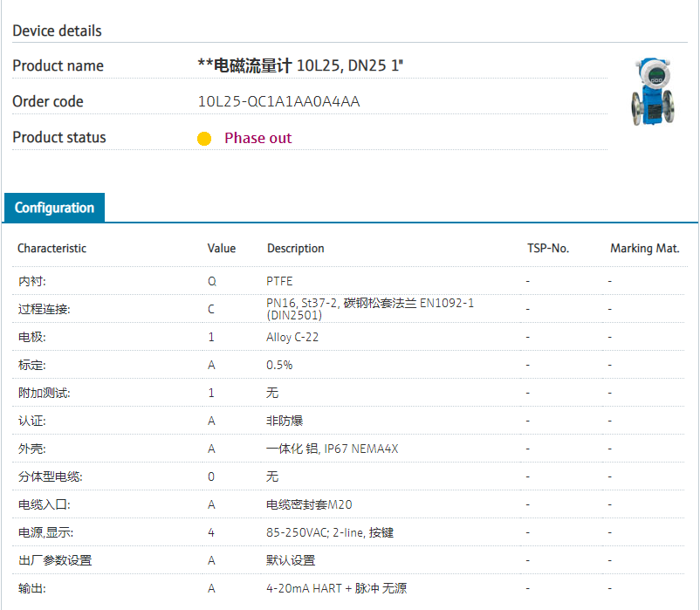Open the Configuration tab
This screenshot has width=700, height=610.
click(x=54, y=208)
